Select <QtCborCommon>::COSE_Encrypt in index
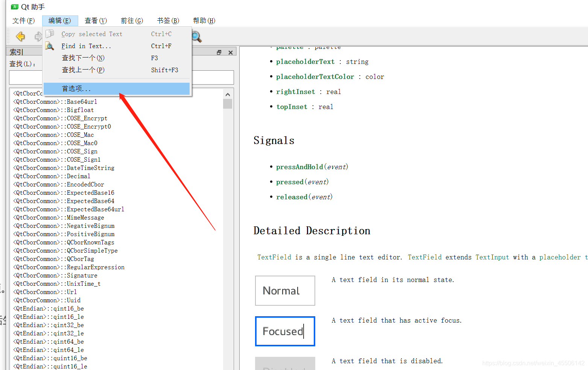Image resolution: width=588 pixels, height=370 pixels. coord(60,118)
